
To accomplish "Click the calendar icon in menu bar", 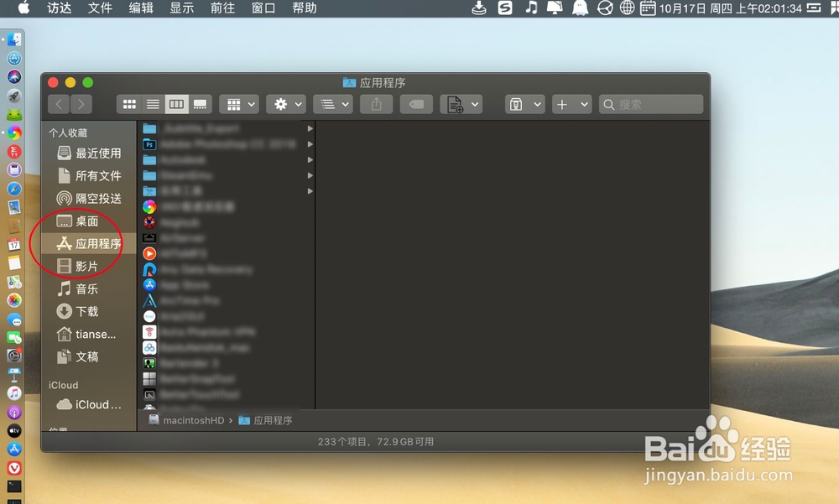I will 648,8.
